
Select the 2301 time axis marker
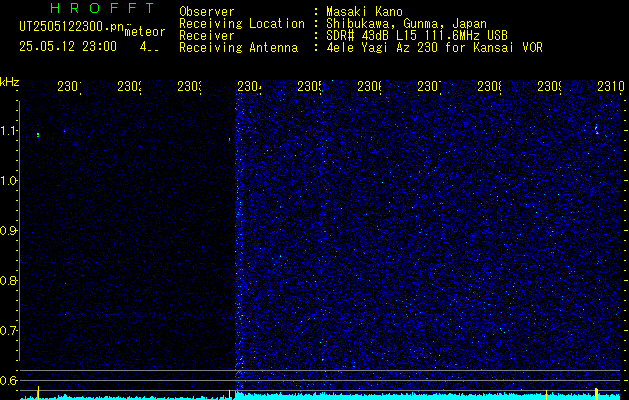(69, 86)
